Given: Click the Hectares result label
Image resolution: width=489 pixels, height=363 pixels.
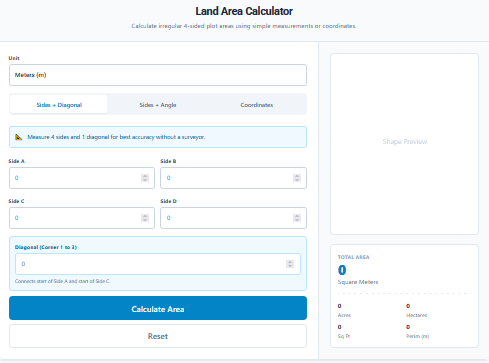Looking at the screenshot, I should (x=416, y=315).
